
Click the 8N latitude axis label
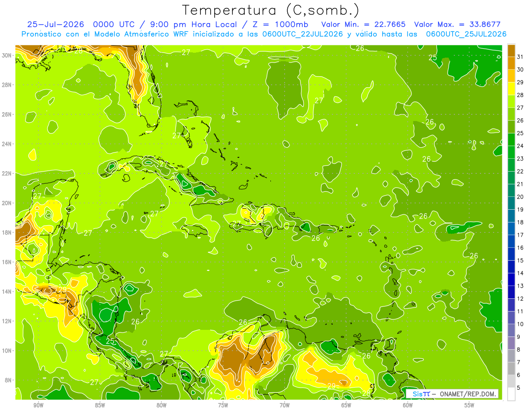click(x=8, y=380)
